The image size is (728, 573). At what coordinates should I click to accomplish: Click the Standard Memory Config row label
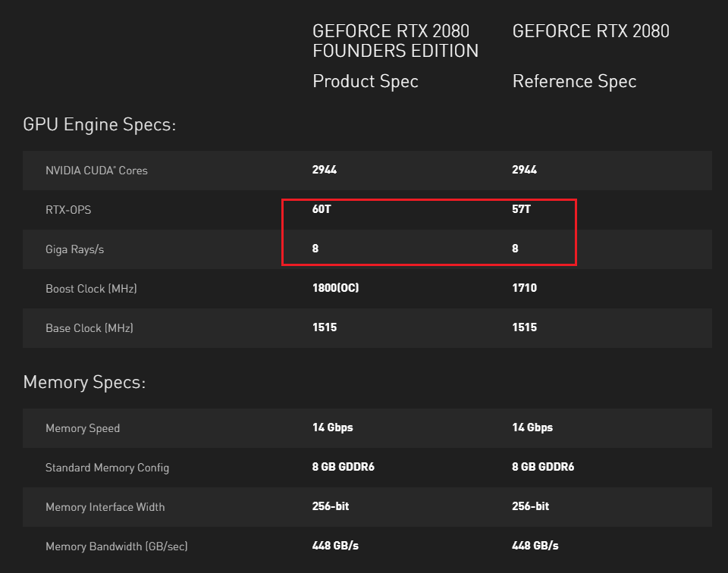(107, 468)
